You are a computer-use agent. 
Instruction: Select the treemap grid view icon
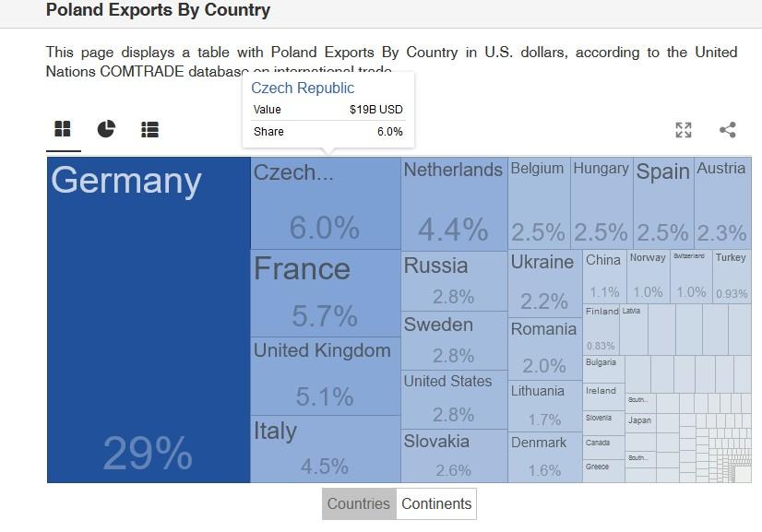click(63, 129)
